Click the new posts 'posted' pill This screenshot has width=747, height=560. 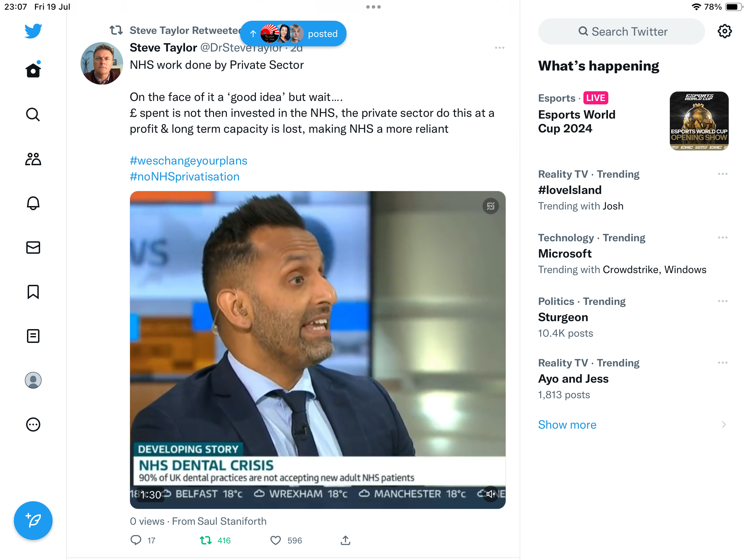pos(293,34)
